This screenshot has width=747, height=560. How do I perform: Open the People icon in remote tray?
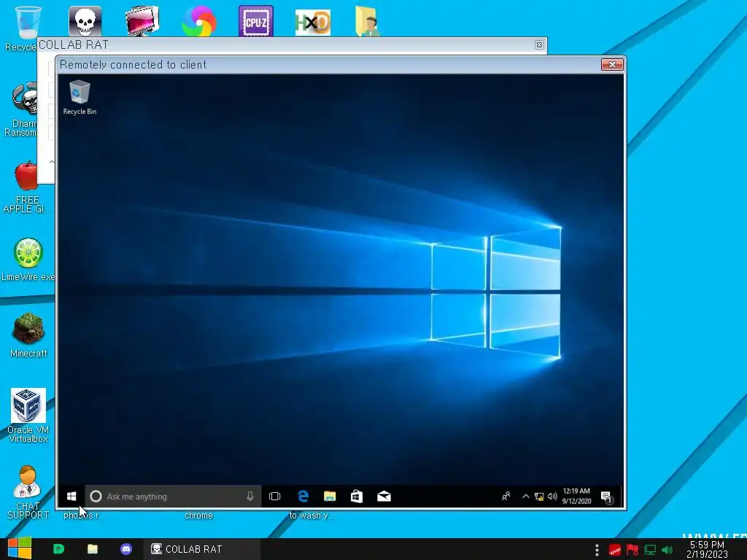(x=506, y=497)
